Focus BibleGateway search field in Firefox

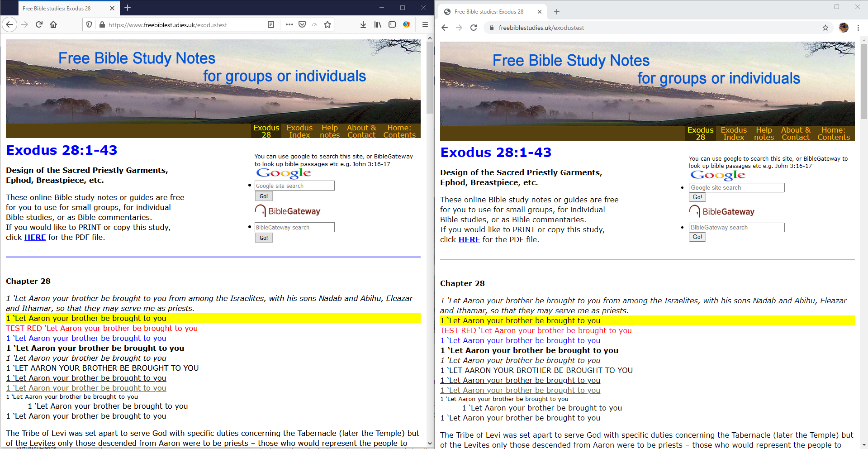coord(294,227)
